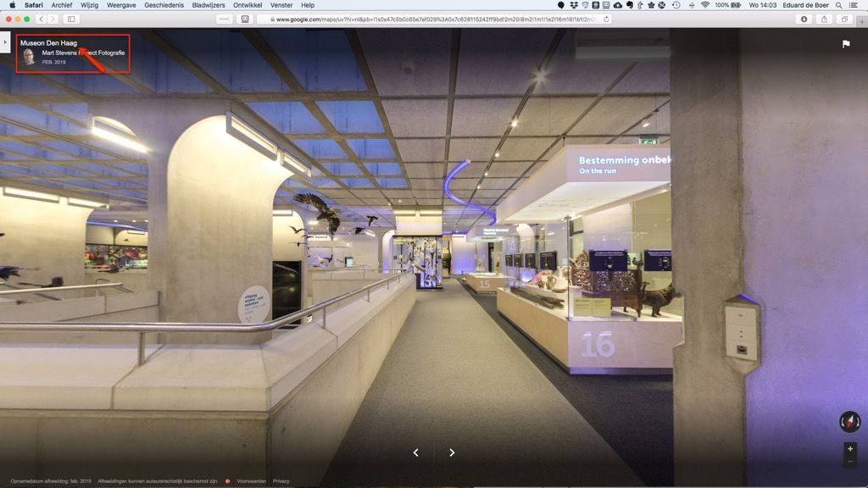Image resolution: width=868 pixels, height=488 pixels.
Task: Go to the next panorama with right arrow
Action: [452, 452]
